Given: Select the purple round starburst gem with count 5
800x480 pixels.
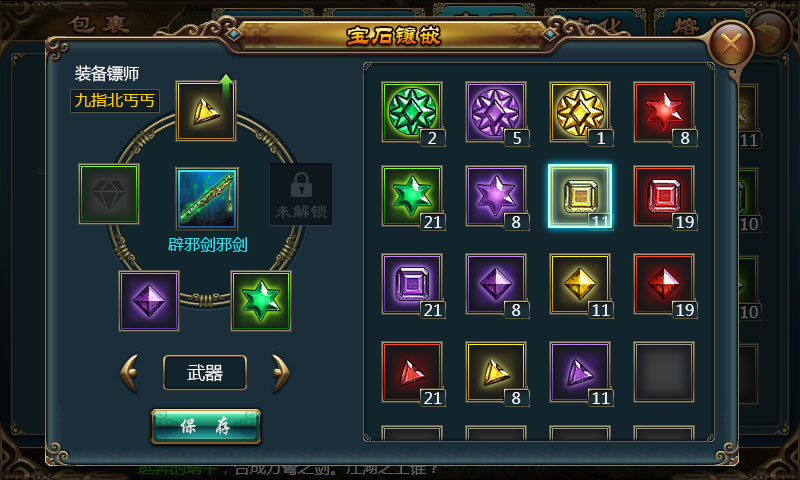Looking at the screenshot, I should [x=496, y=112].
